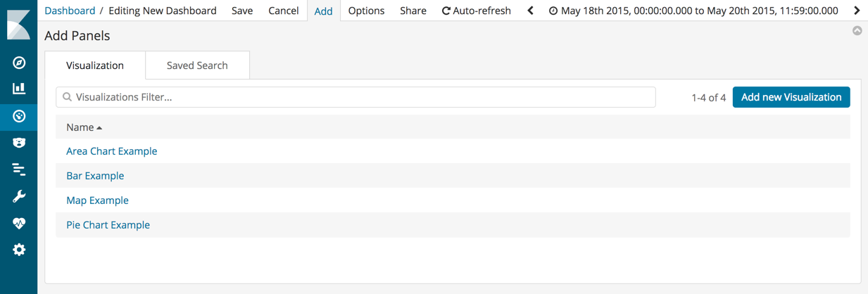The height and width of the screenshot is (294, 868).
Task: Open the Options menu
Action: [366, 11]
